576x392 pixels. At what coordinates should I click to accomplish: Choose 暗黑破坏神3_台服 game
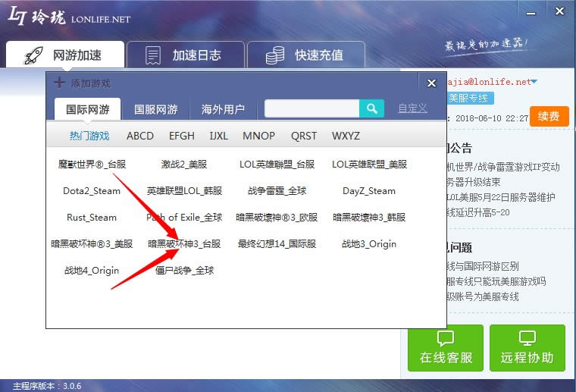pyautogui.click(x=184, y=244)
